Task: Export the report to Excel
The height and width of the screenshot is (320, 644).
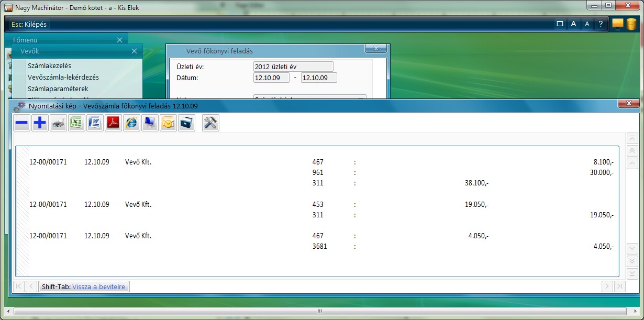Action: point(77,123)
